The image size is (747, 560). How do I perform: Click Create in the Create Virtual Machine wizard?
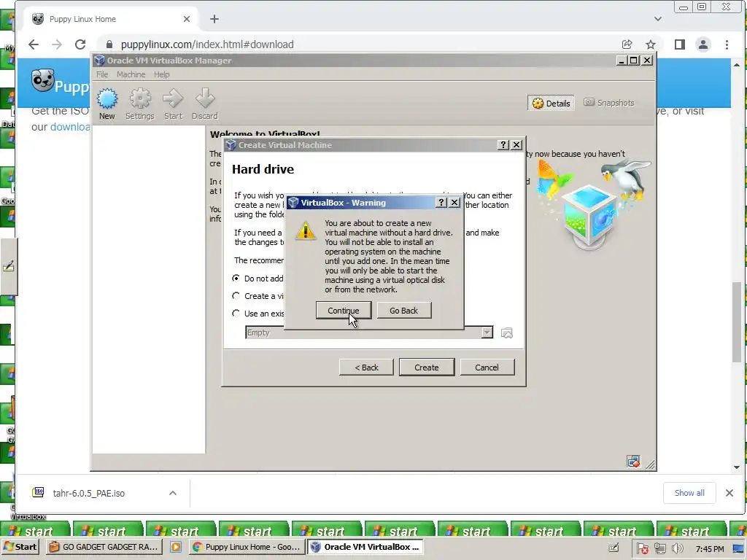point(426,367)
